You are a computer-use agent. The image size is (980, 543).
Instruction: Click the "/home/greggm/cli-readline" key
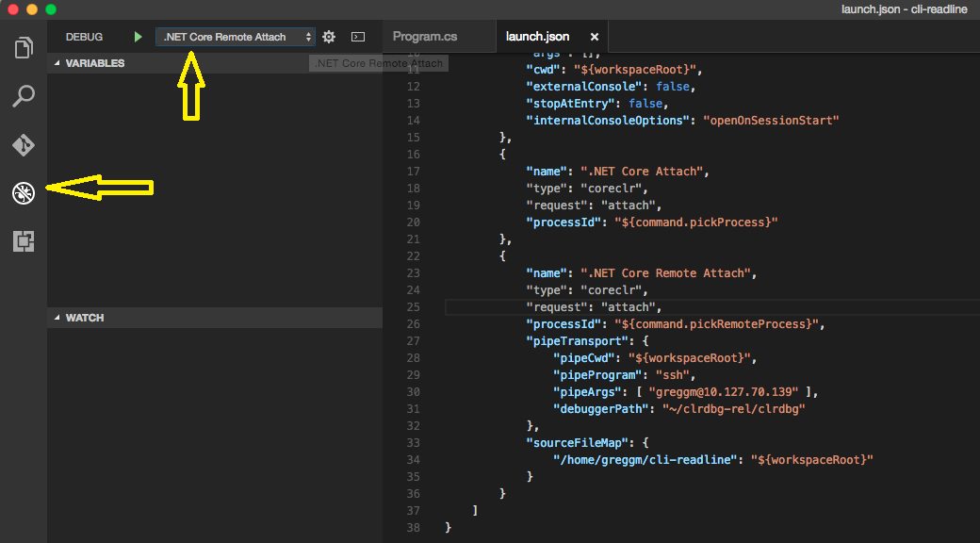click(645, 460)
